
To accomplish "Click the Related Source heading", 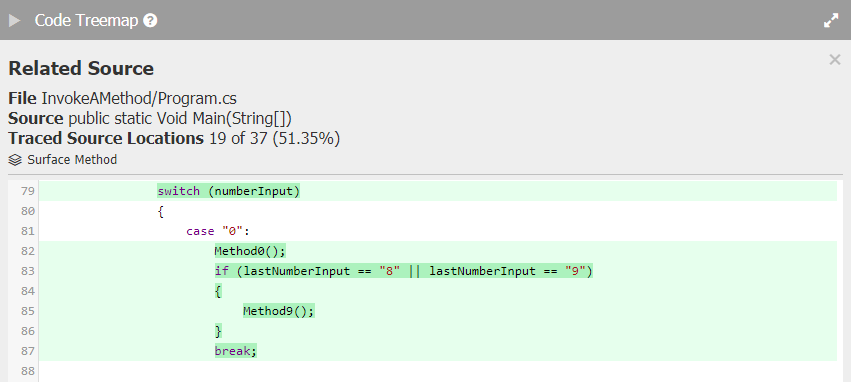I will (81, 68).
